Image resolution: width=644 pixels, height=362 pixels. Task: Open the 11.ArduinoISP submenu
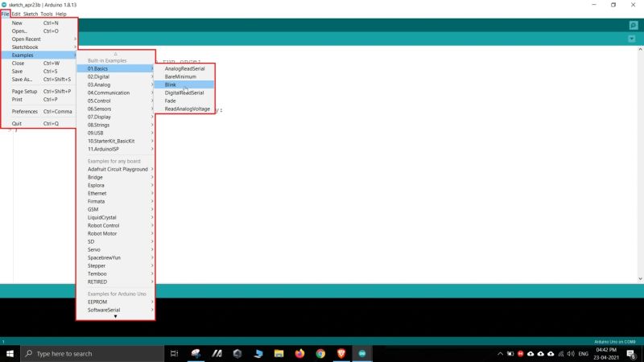click(115, 149)
